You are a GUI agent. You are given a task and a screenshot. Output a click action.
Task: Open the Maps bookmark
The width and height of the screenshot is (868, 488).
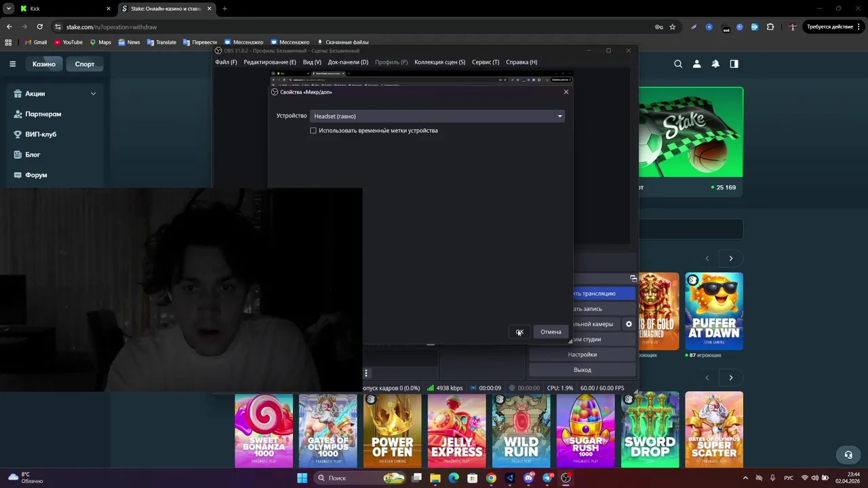coord(100,42)
